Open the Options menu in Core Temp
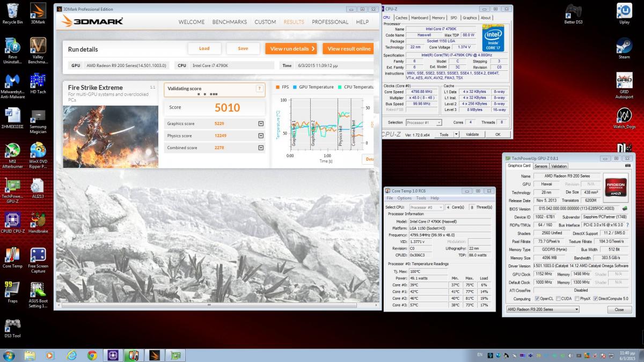 tap(405, 198)
